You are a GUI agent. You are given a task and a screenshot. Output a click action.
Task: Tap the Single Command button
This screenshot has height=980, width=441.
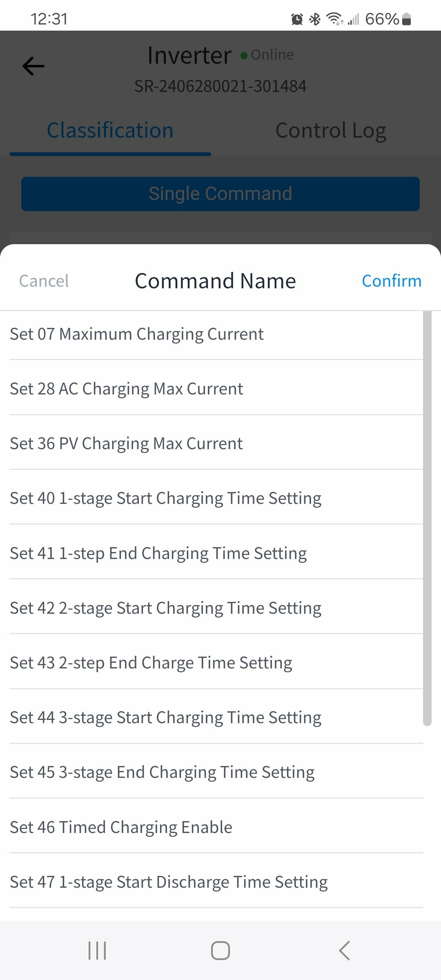(220, 194)
